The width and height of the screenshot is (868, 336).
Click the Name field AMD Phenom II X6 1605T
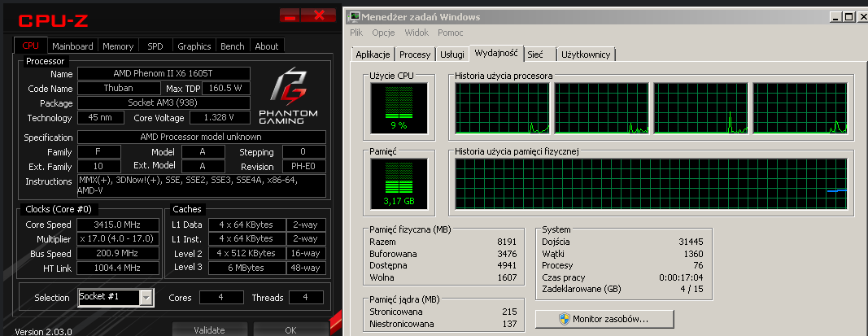(164, 73)
